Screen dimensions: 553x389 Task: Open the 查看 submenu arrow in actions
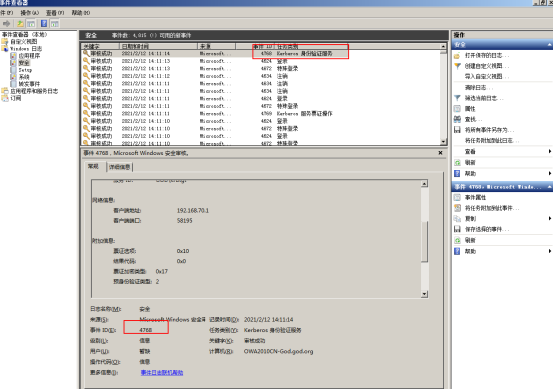[x=549, y=152]
